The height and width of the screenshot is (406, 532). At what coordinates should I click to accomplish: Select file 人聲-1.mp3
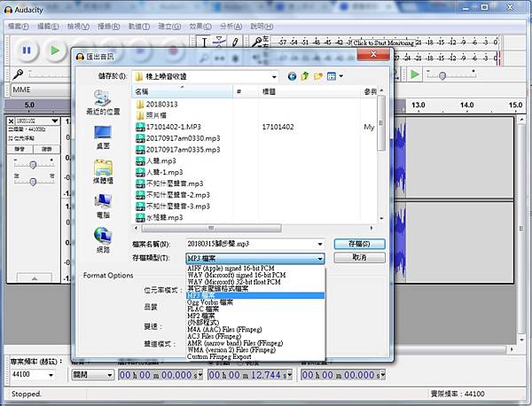click(159, 172)
